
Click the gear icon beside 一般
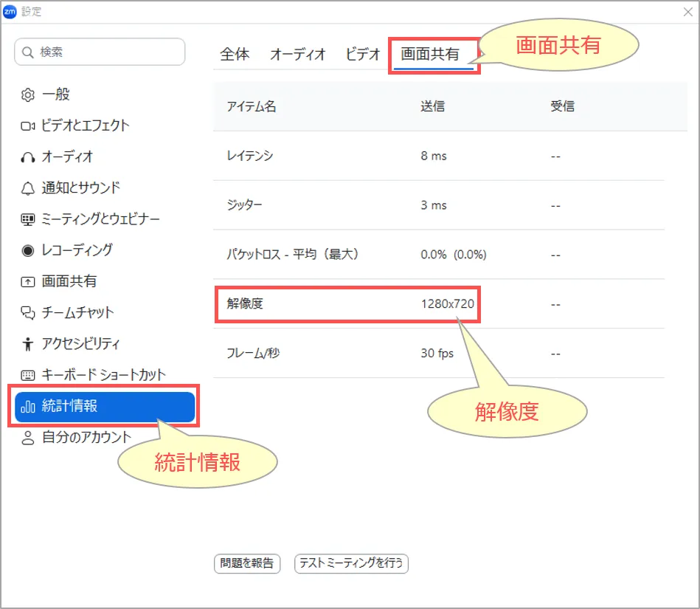coord(28,95)
